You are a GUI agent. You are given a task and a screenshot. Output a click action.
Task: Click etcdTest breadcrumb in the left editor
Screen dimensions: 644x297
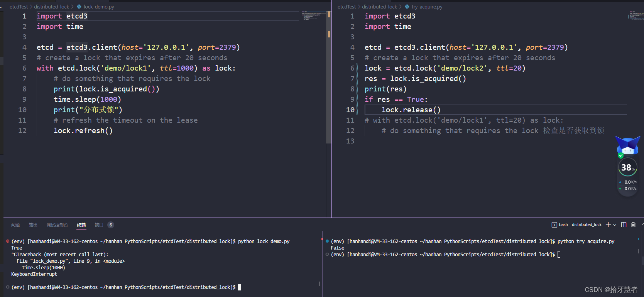pyautogui.click(x=19, y=7)
